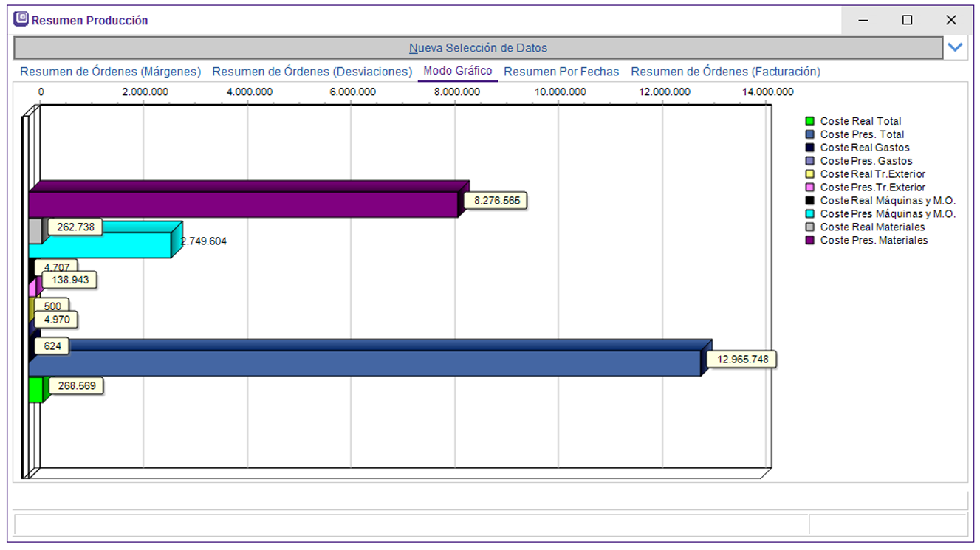This screenshot has width=980, height=550.
Task: Click the green Coste Real Total legend swatch
Action: click(x=810, y=121)
